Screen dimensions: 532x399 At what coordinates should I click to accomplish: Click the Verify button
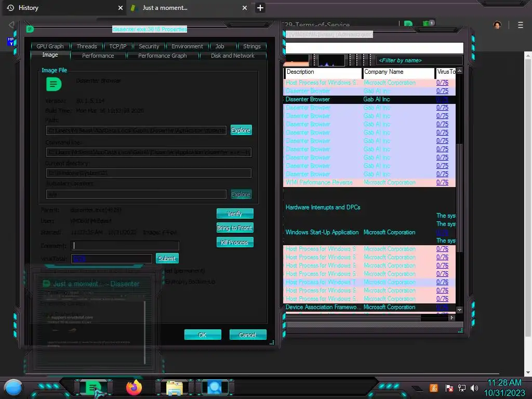point(234,214)
